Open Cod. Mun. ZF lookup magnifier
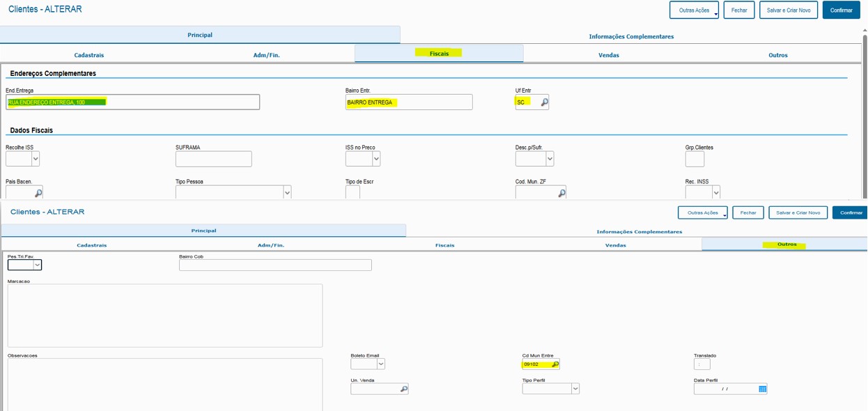This screenshot has width=868, height=411. (561, 193)
